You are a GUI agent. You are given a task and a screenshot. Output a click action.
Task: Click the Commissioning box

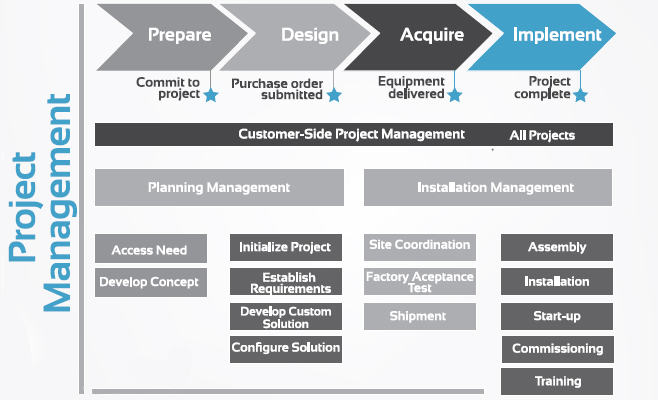pos(557,349)
